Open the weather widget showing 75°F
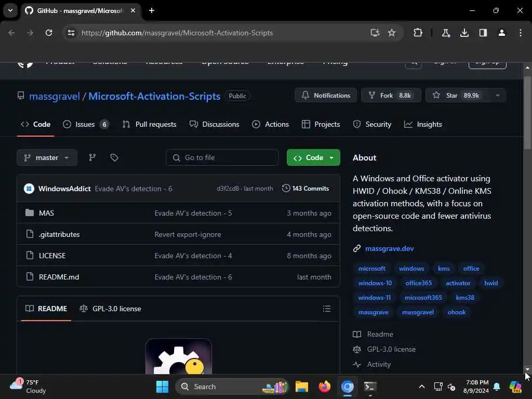The width and height of the screenshot is (532, 399). tap(28, 387)
